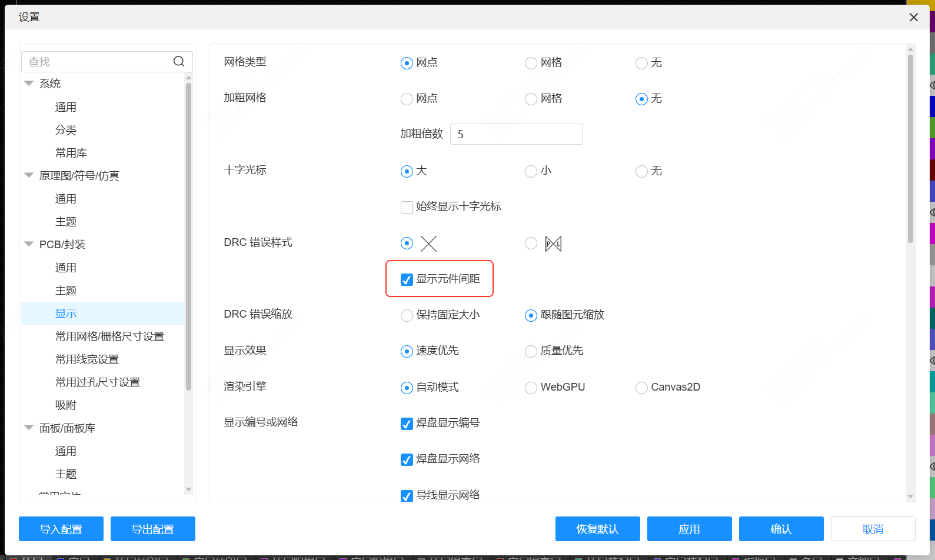Select 自动模式 render engine
Viewport: 935px width, 560px height.
(407, 388)
